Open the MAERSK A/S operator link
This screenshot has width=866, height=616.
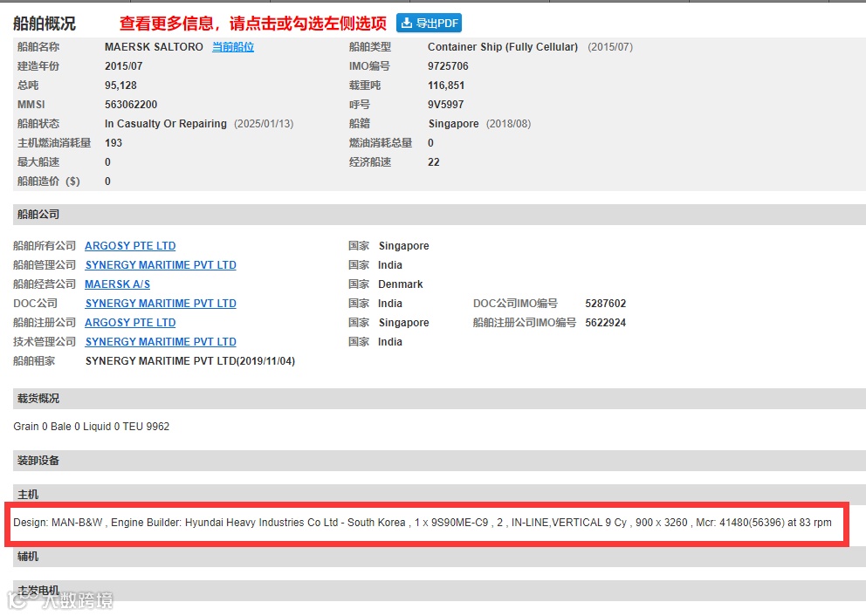(x=117, y=284)
